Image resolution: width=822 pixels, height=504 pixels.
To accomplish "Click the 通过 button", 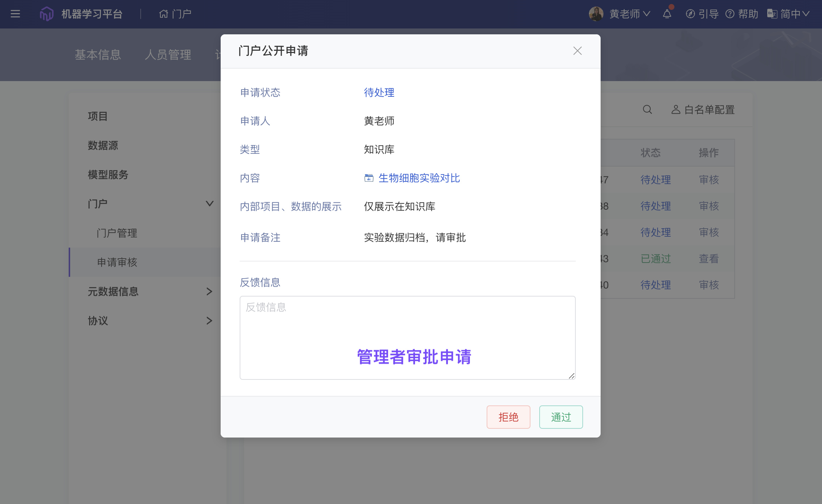I will click(x=561, y=417).
